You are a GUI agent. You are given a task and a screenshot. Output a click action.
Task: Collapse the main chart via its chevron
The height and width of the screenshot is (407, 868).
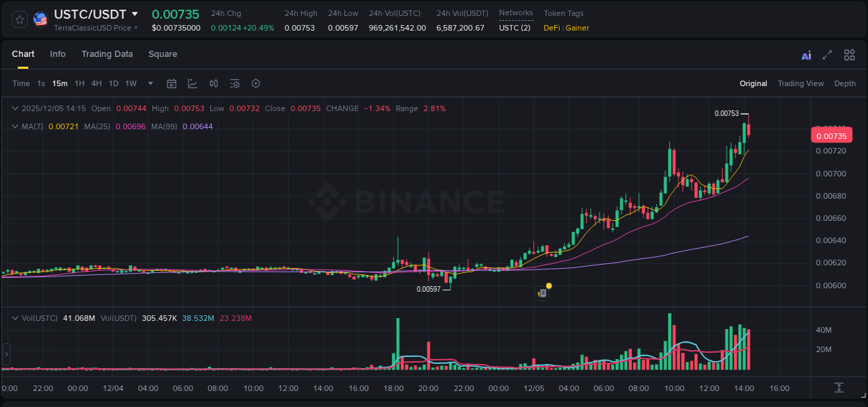pos(15,108)
